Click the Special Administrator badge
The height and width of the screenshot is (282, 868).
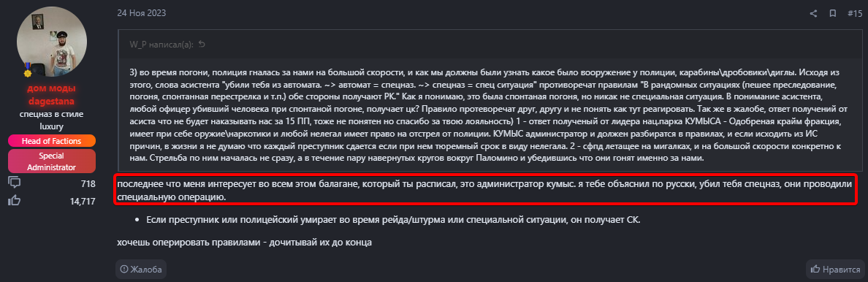pos(52,161)
